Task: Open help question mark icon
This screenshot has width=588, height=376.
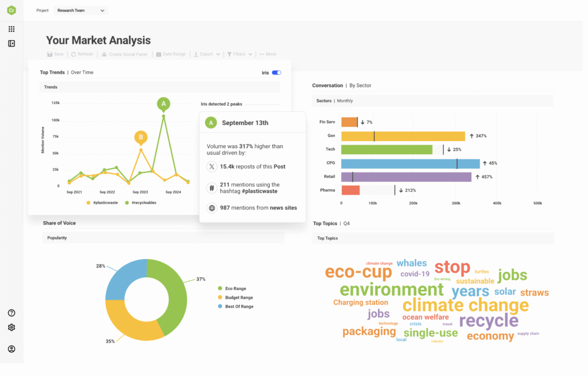Action: (11, 313)
